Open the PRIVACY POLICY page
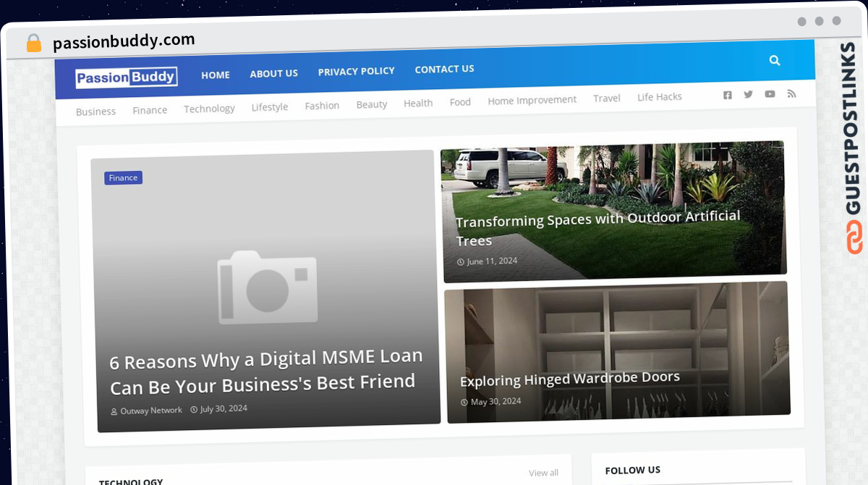The height and width of the screenshot is (485, 868). [x=357, y=71]
